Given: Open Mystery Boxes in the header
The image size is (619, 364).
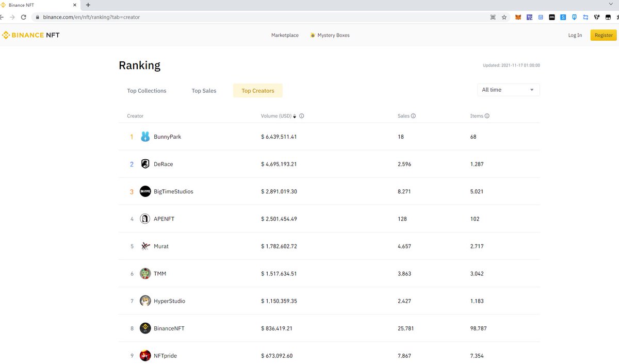Looking at the screenshot, I should pos(333,35).
